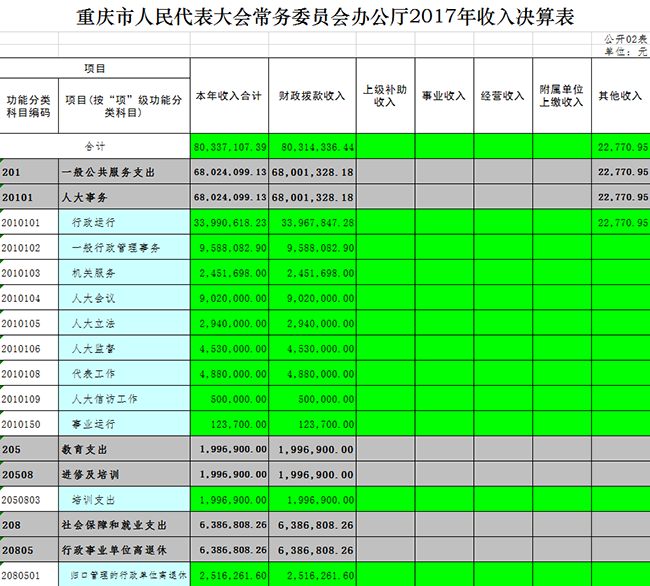Click the 教育支出 category row
This screenshot has height=586, width=650.
coord(86,449)
